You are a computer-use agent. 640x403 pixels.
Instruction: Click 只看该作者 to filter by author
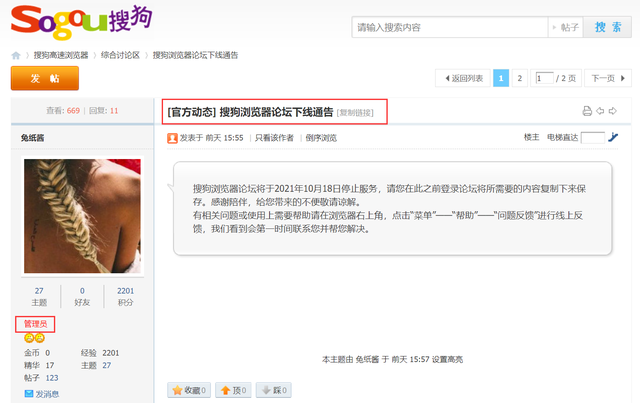(274, 138)
